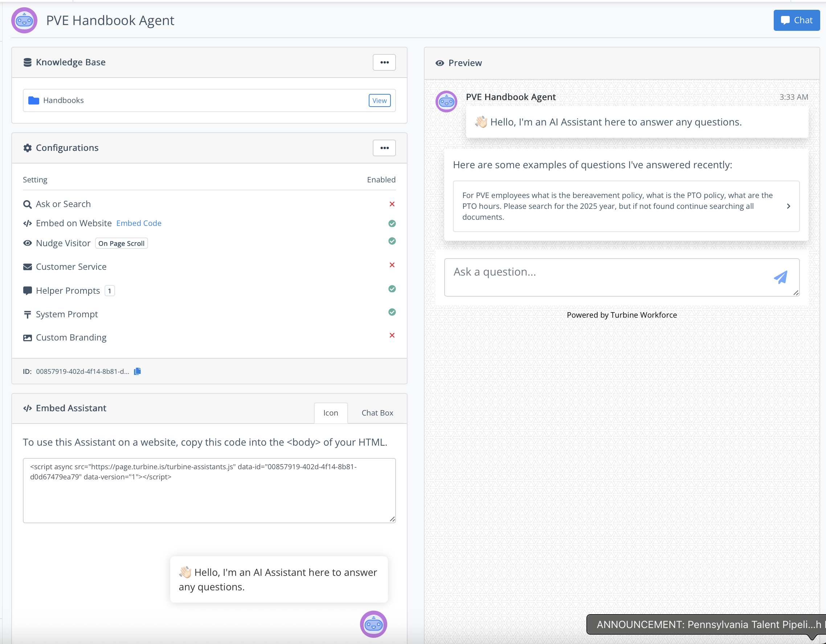Screen dimensions: 826x644
Task: Click the Handbooks folder icon
Action: coord(34,100)
